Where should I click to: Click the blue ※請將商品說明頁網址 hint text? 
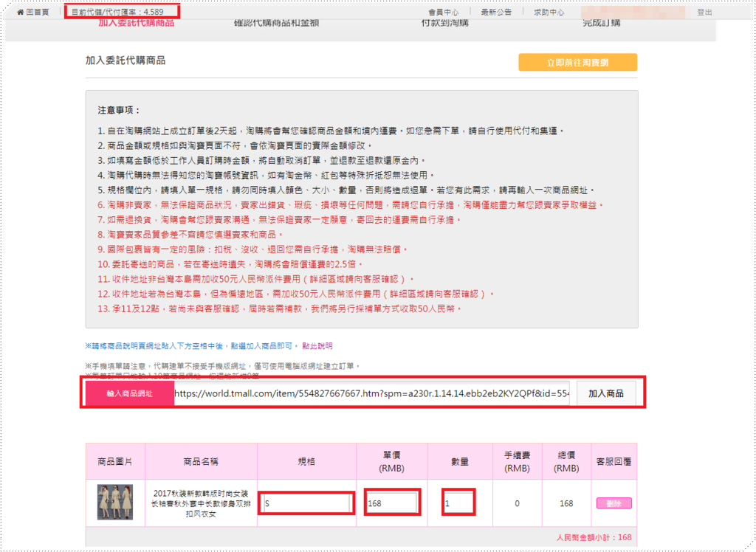coord(191,345)
